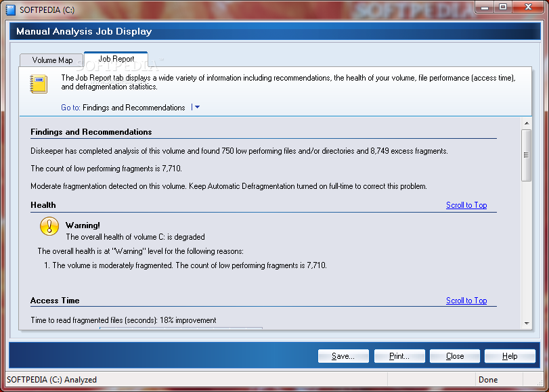Click Scroll to Top link beside Health
Screen dimensions: 549x392
pyautogui.click(x=466, y=205)
